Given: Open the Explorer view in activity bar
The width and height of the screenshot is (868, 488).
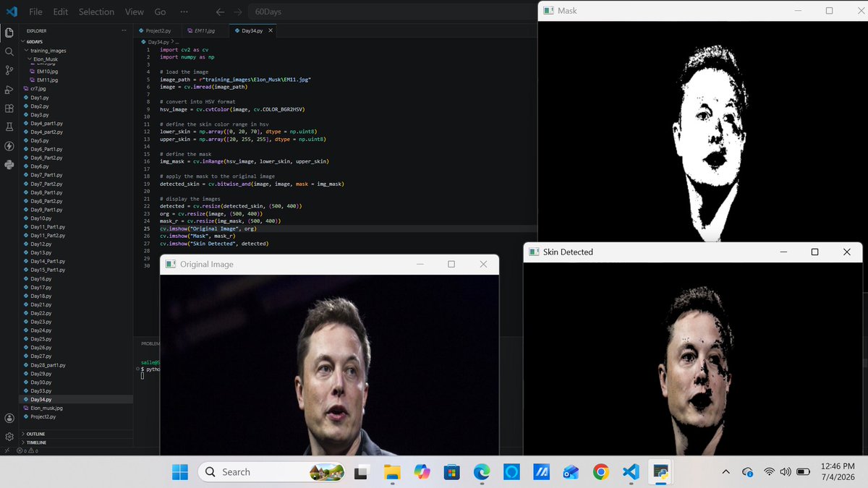Looking at the screenshot, I should 9,32.
